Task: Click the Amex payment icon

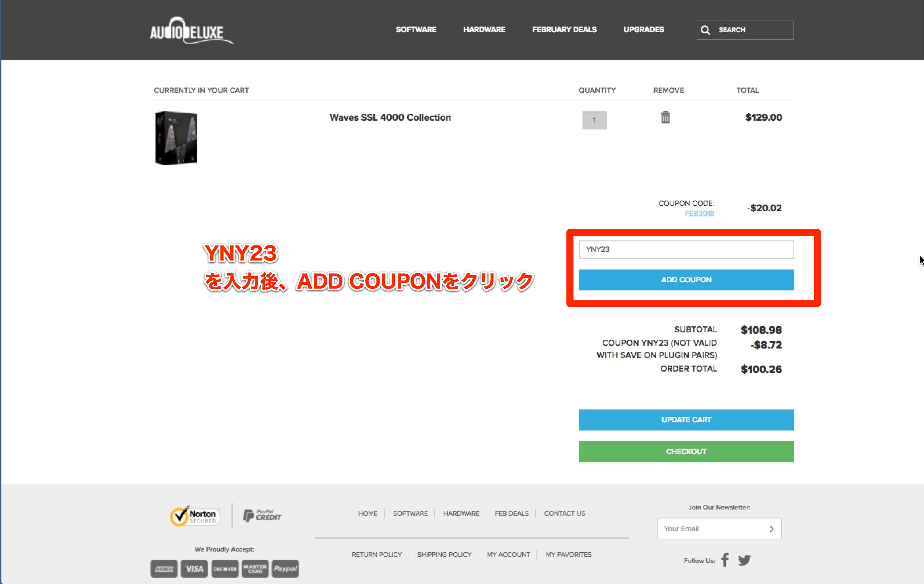Action: (x=164, y=568)
